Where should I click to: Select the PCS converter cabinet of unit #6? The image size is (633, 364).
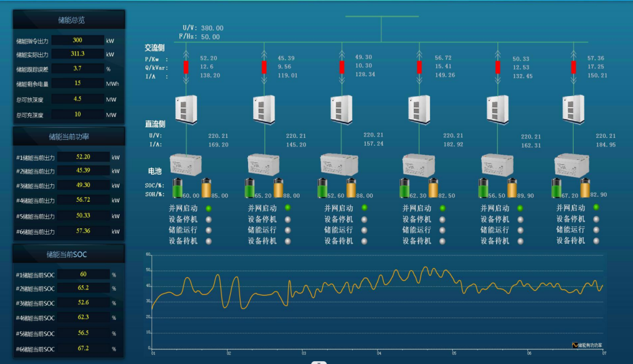point(573,109)
